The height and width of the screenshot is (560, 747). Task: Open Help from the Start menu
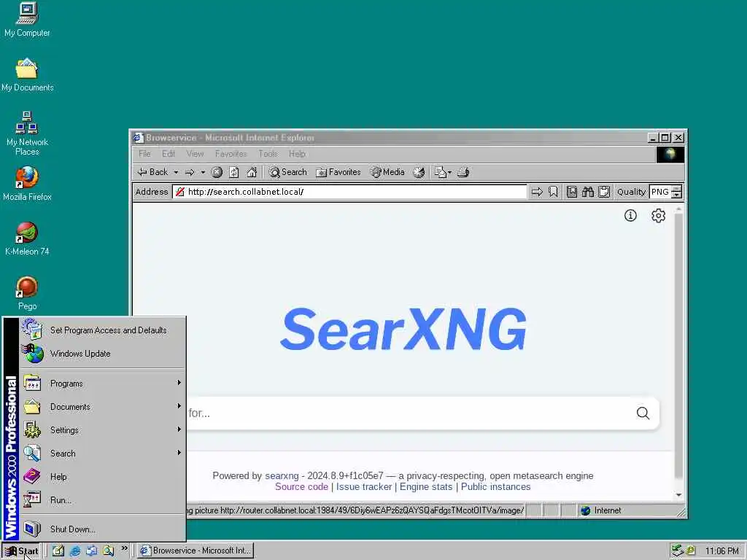tap(103, 477)
